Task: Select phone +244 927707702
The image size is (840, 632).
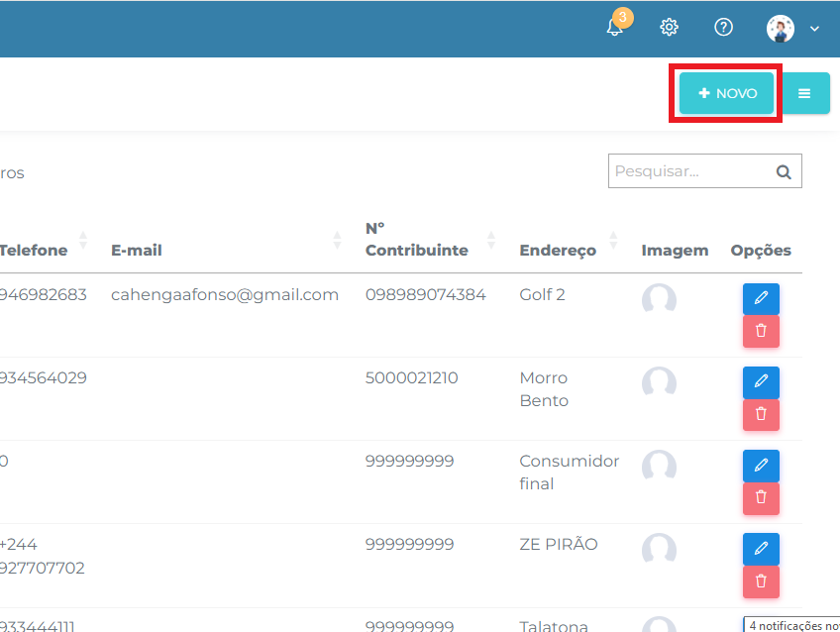Action: click(x=42, y=556)
